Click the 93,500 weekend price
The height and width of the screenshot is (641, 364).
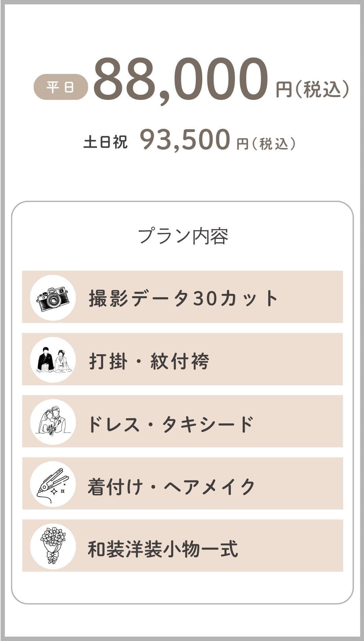click(x=185, y=140)
